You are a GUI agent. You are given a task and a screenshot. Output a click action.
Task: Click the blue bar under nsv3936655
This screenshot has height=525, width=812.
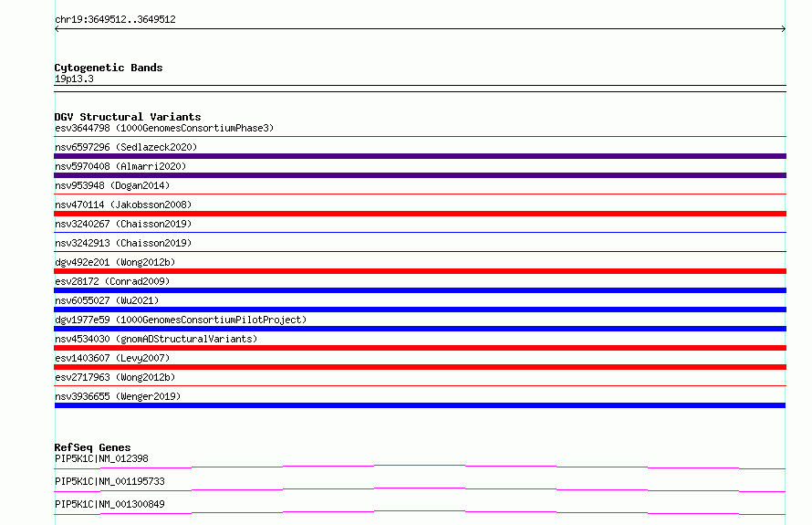click(420, 405)
